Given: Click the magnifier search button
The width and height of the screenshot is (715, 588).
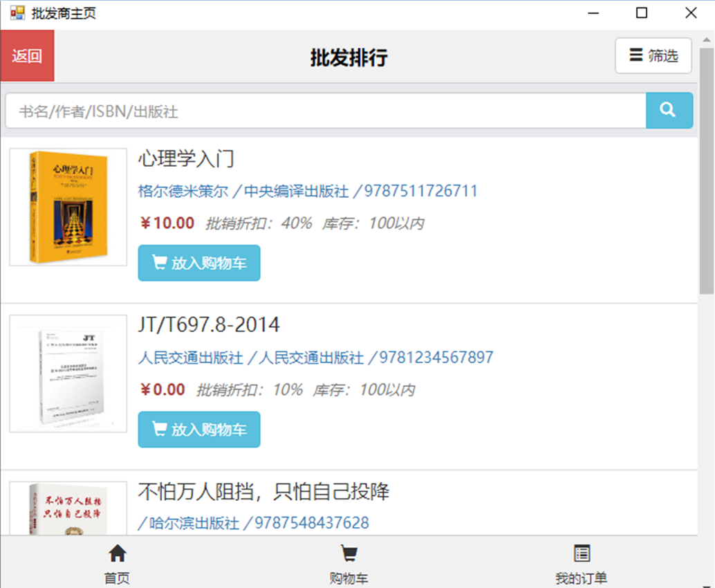Looking at the screenshot, I should 669,111.
